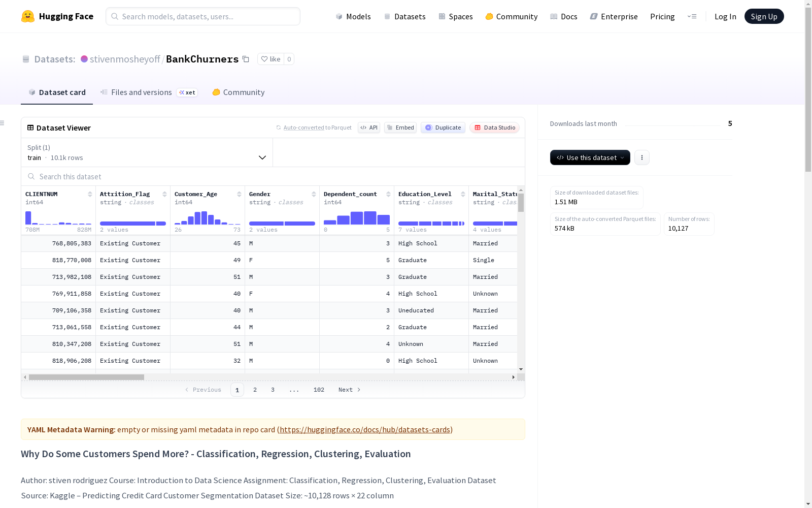812x508 pixels.
Task: Click the Hugging Face logo icon
Action: [x=28, y=16]
